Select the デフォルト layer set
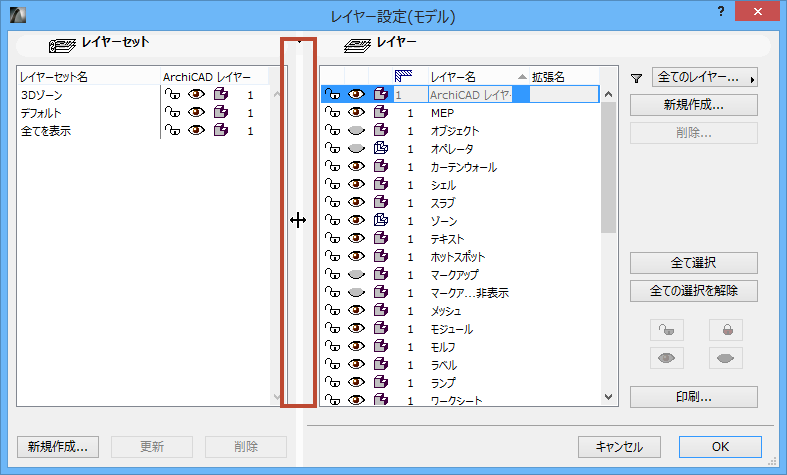The height and width of the screenshot is (475, 787). pyautogui.click(x=41, y=112)
